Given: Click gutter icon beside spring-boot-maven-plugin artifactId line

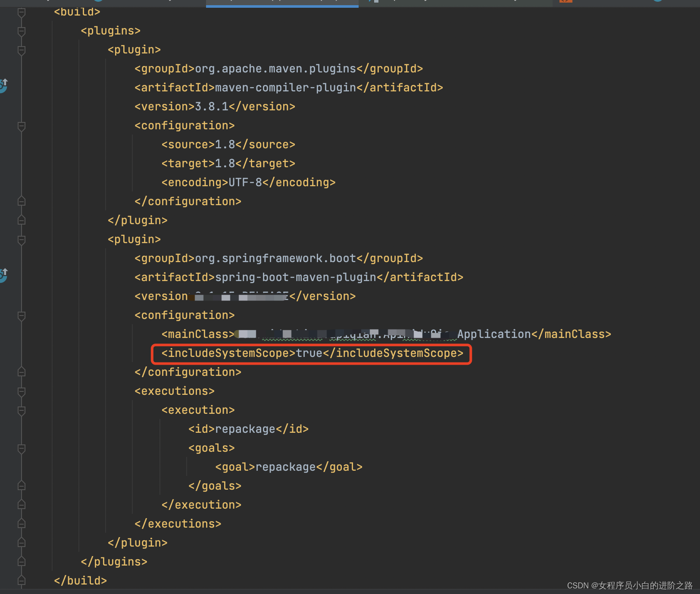Looking at the screenshot, I should tap(3, 275).
